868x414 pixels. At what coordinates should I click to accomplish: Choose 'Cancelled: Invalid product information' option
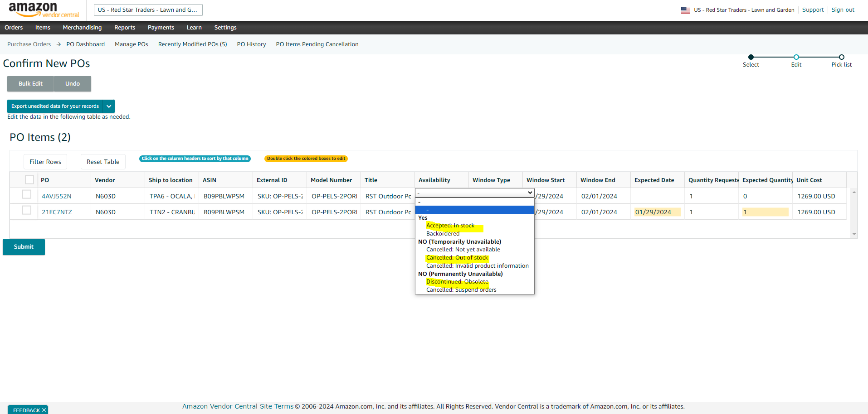[x=478, y=266]
